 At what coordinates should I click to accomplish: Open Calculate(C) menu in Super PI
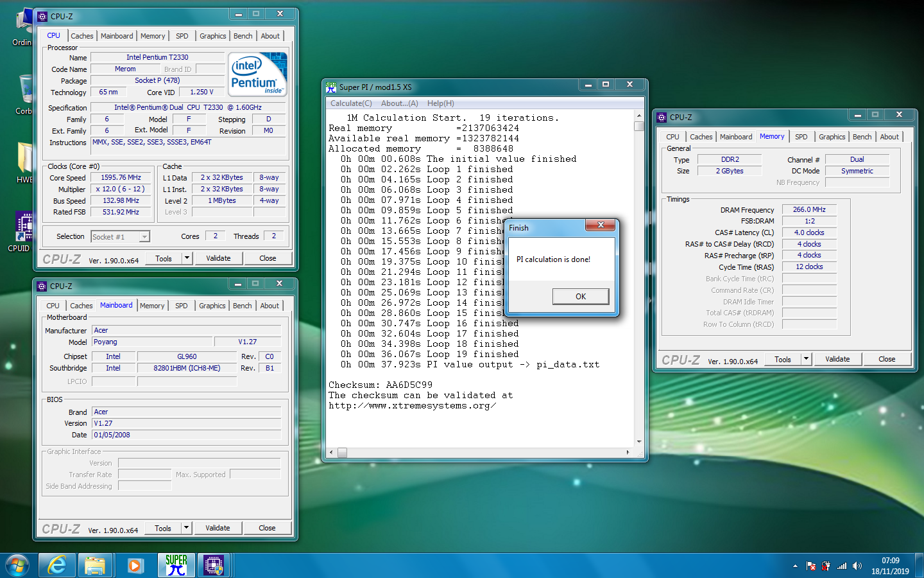(351, 103)
